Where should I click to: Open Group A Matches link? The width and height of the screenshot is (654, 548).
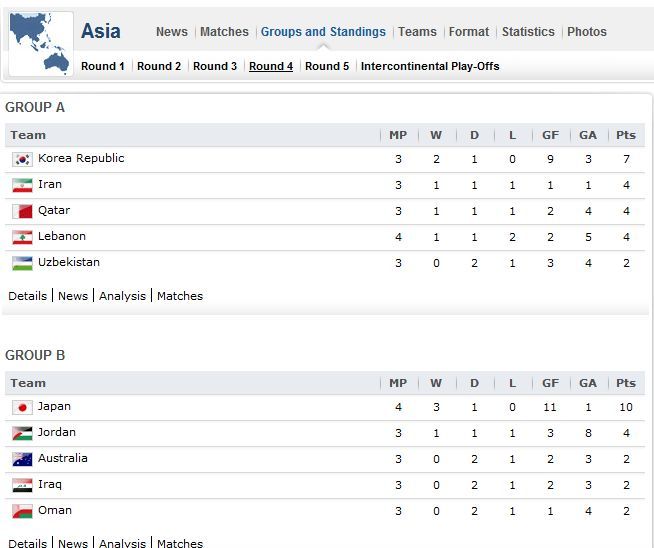180,296
